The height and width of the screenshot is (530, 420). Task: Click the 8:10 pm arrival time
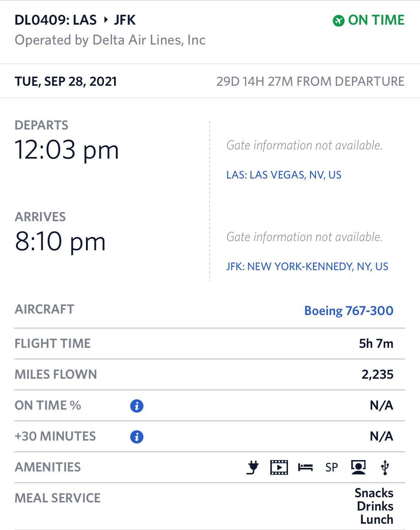point(60,242)
